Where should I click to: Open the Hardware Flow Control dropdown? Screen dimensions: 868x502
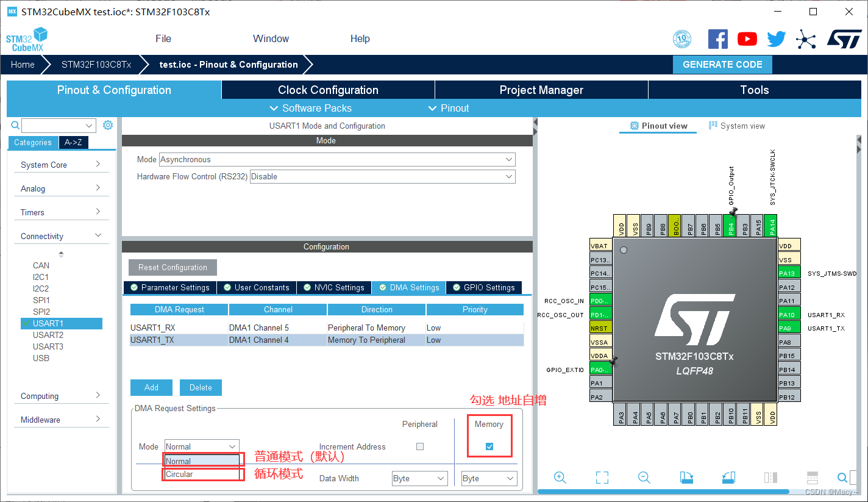click(x=508, y=176)
